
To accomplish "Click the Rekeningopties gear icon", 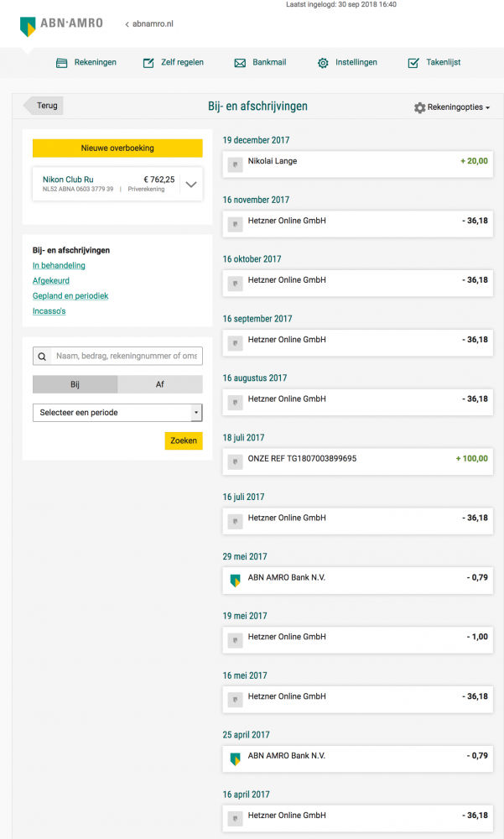I will pos(419,107).
